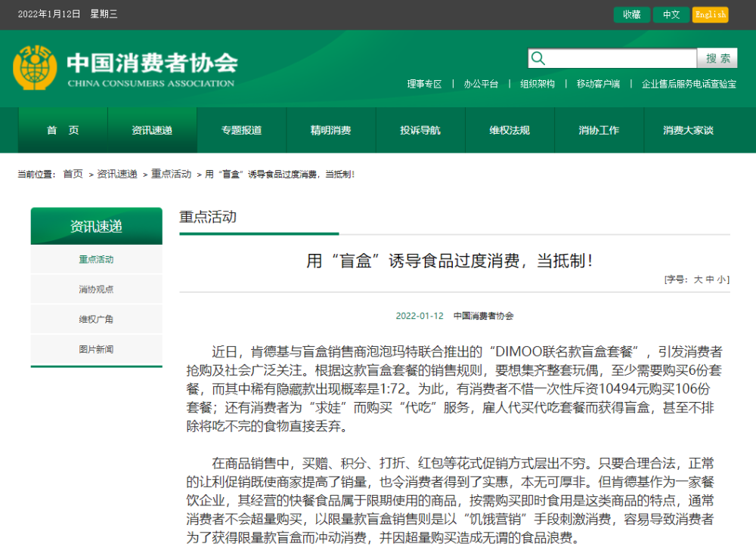Screen dimensions: 756x550
Task: Click the 收藏 favorite button
Action: pyautogui.click(x=631, y=14)
